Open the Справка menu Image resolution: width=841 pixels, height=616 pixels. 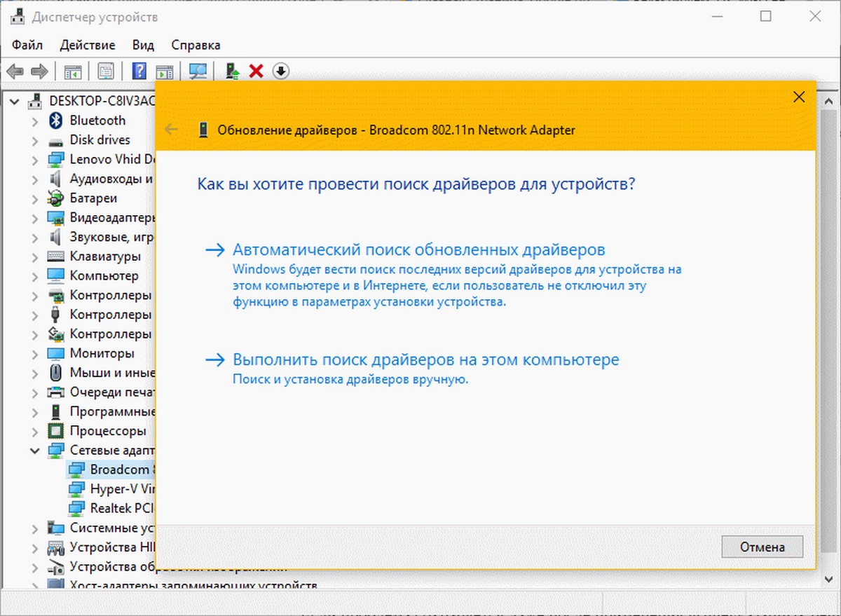[x=196, y=45]
